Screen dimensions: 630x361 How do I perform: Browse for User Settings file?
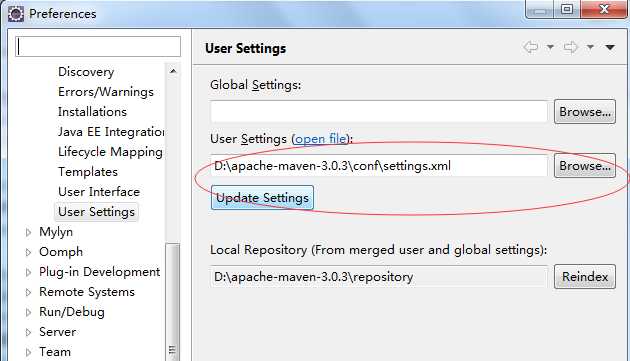click(585, 166)
